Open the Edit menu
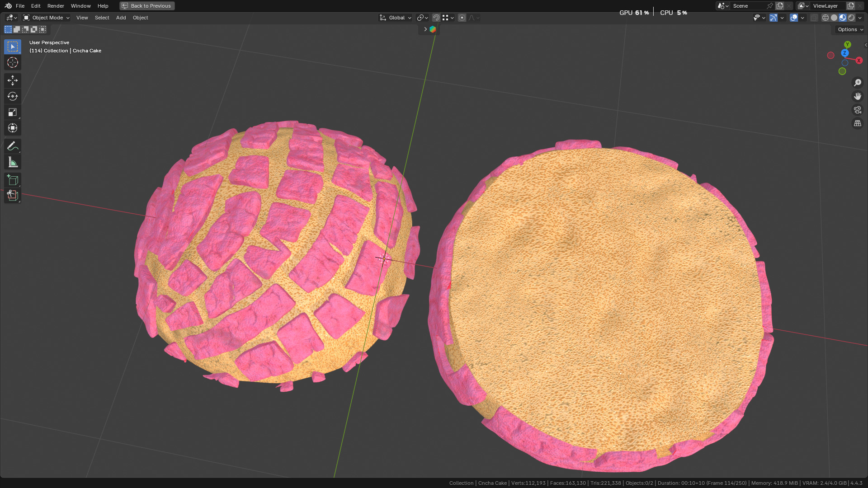Screen dimensions: 868x488 click(36, 6)
